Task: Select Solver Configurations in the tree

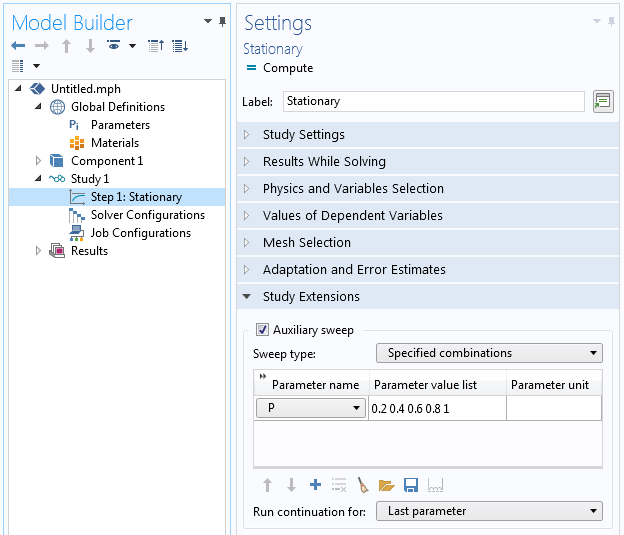Action: [x=147, y=215]
